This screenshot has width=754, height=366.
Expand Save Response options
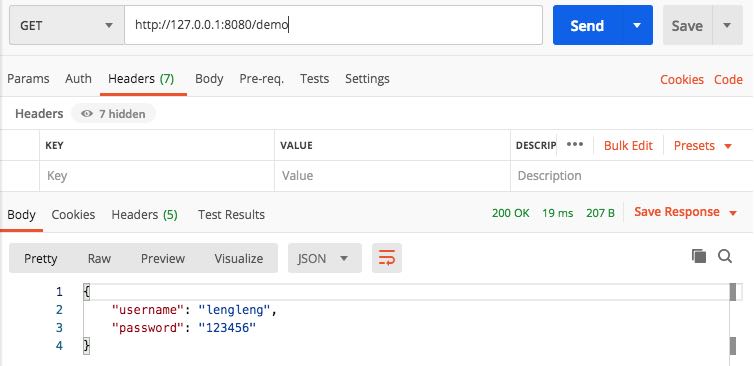point(685,212)
